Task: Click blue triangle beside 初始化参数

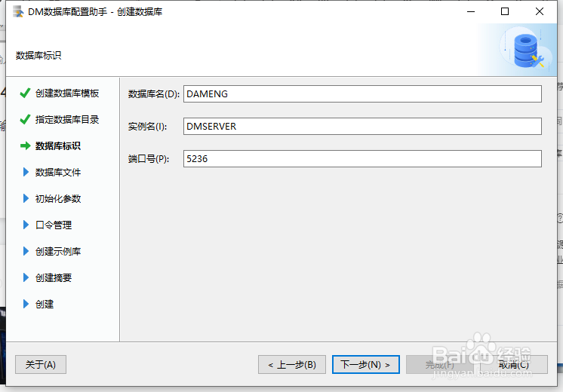Action: tap(26, 198)
